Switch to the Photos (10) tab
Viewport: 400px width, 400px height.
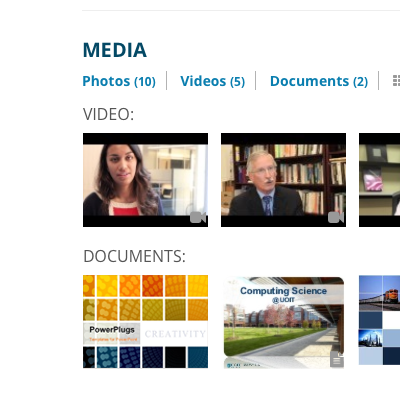click(119, 81)
